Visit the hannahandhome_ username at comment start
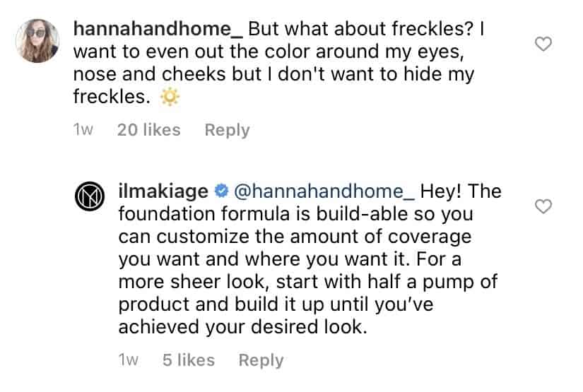 tap(158, 29)
